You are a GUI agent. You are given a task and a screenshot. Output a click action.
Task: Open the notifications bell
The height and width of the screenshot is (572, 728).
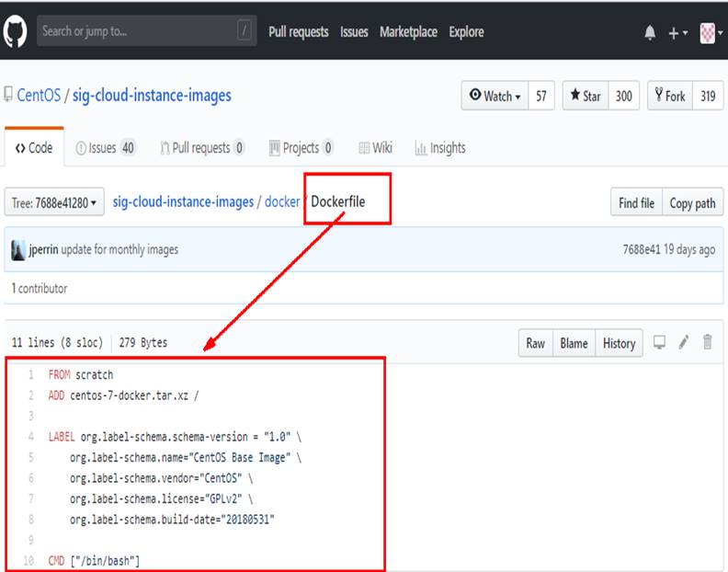[650, 32]
